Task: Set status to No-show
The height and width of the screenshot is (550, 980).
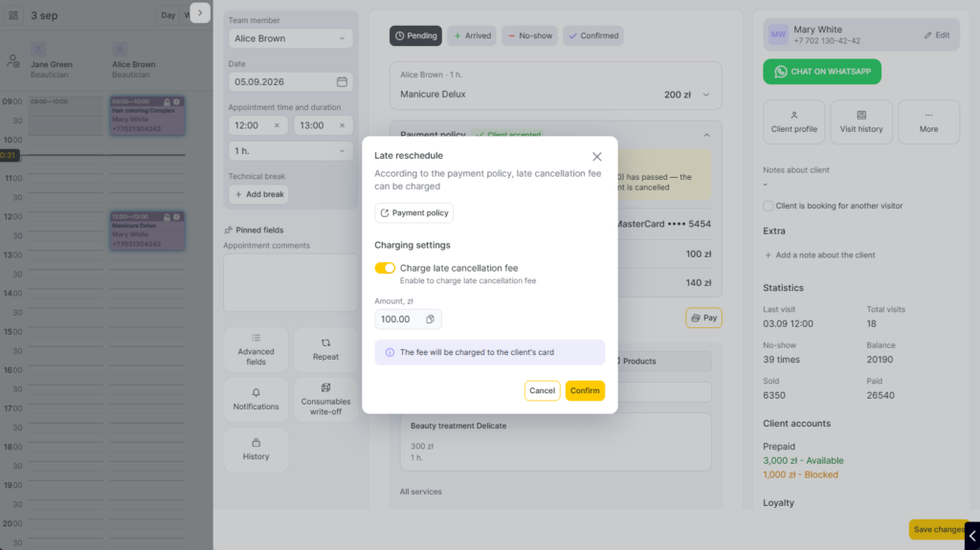Action: tap(529, 35)
